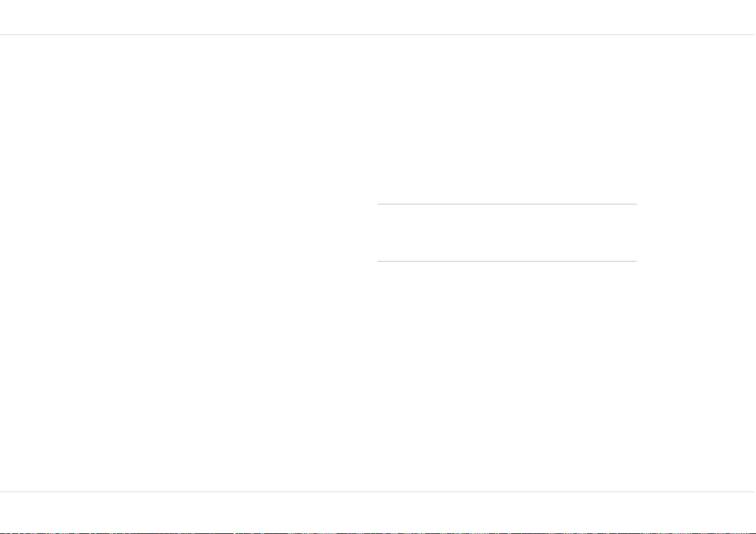Click the empty footer bar below the bottom border

click(378, 511)
